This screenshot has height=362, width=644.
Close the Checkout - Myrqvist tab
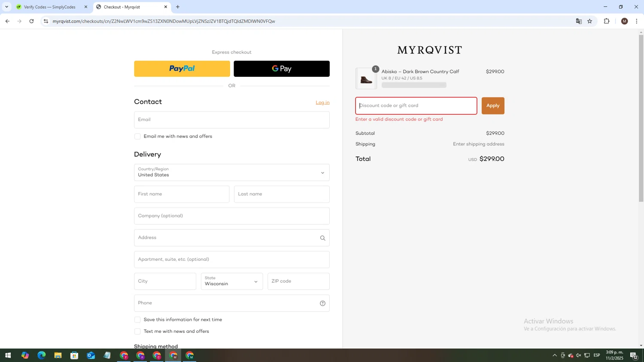point(166,7)
